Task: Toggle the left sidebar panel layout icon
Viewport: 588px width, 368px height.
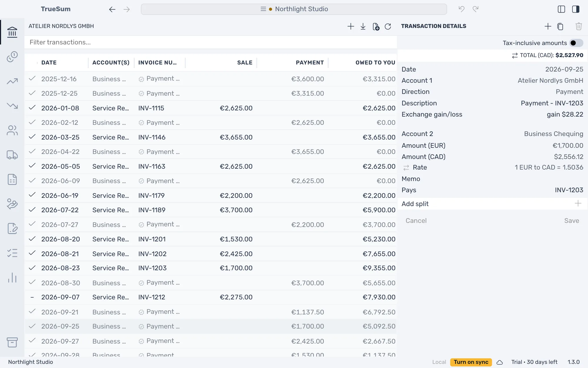Action: 561,9
